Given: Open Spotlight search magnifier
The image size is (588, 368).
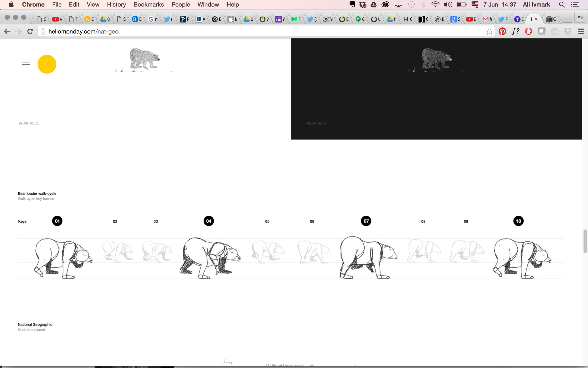Looking at the screenshot, I should (562, 4).
